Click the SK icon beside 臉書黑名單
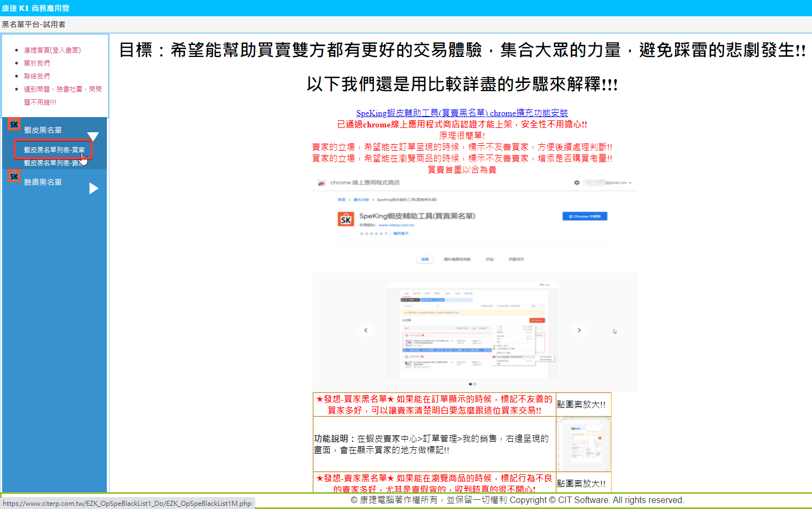 pyautogui.click(x=14, y=176)
